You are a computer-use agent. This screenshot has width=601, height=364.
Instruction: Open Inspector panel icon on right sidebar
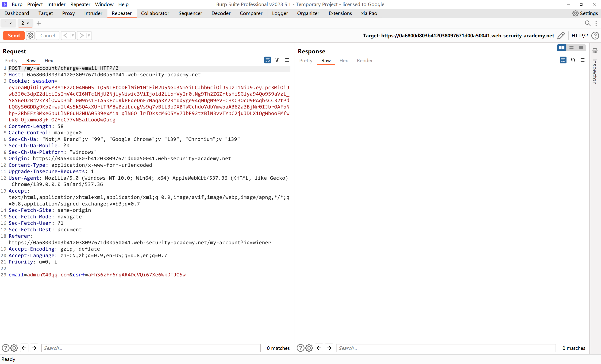pos(595,51)
